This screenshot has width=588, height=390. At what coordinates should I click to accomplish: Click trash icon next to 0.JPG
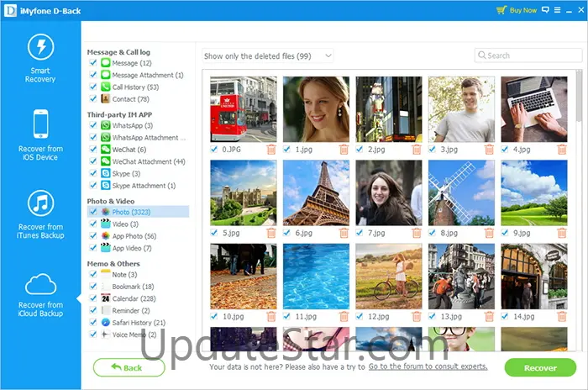pos(270,150)
